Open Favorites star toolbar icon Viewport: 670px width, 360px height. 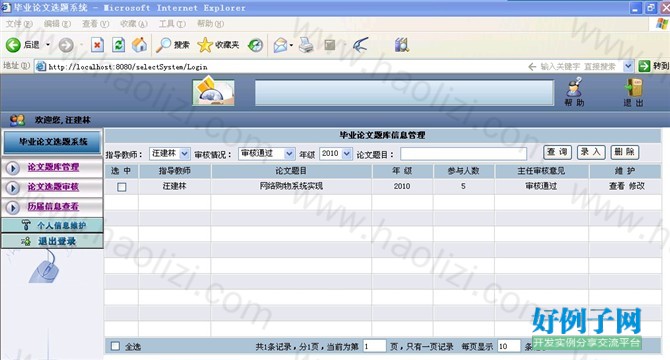(205, 44)
